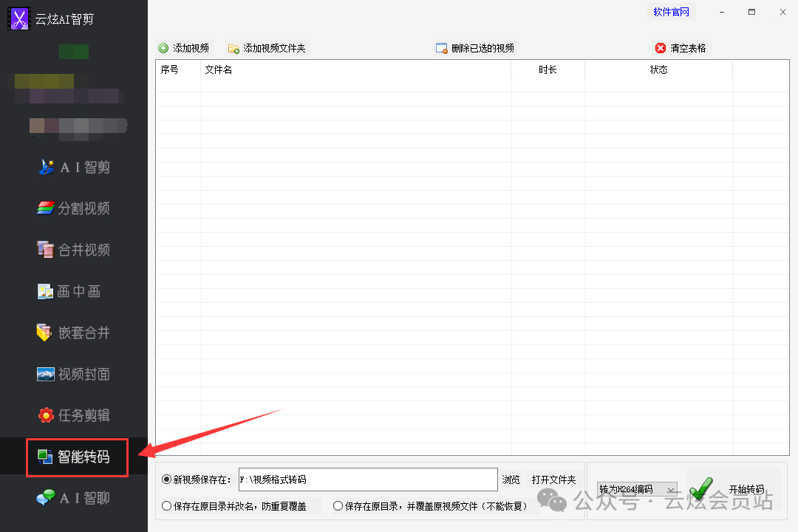Open the 转为H264编码 dropdown
Image resolution: width=798 pixels, height=532 pixels.
[x=637, y=489]
